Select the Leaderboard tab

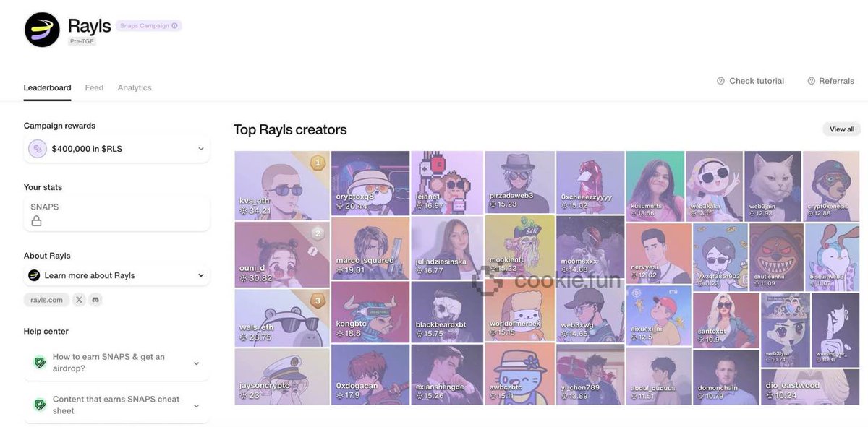pyautogui.click(x=47, y=87)
